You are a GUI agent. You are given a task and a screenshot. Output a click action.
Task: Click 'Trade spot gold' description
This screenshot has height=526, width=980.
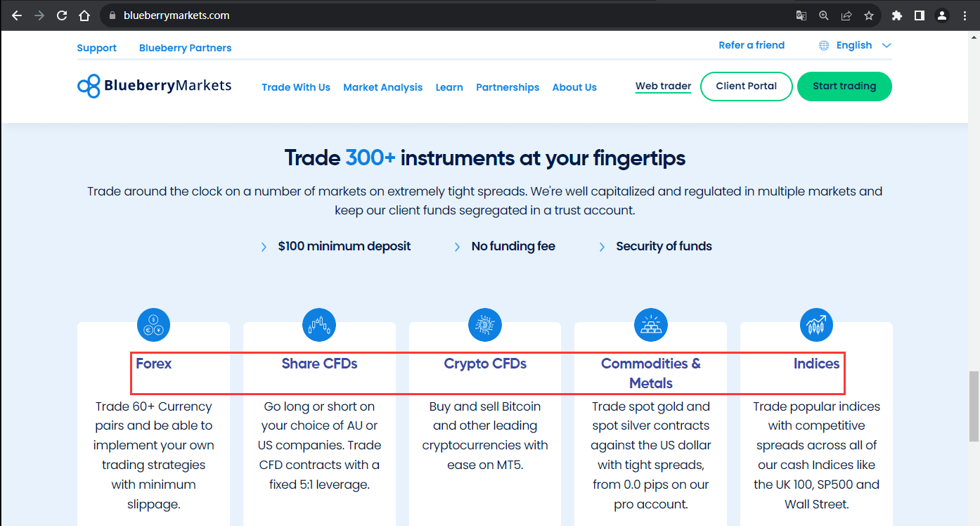(x=650, y=455)
